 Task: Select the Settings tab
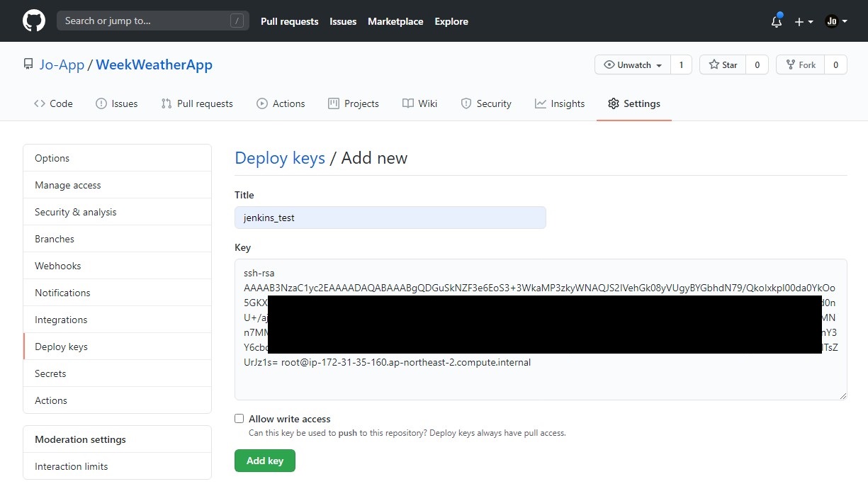point(634,103)
